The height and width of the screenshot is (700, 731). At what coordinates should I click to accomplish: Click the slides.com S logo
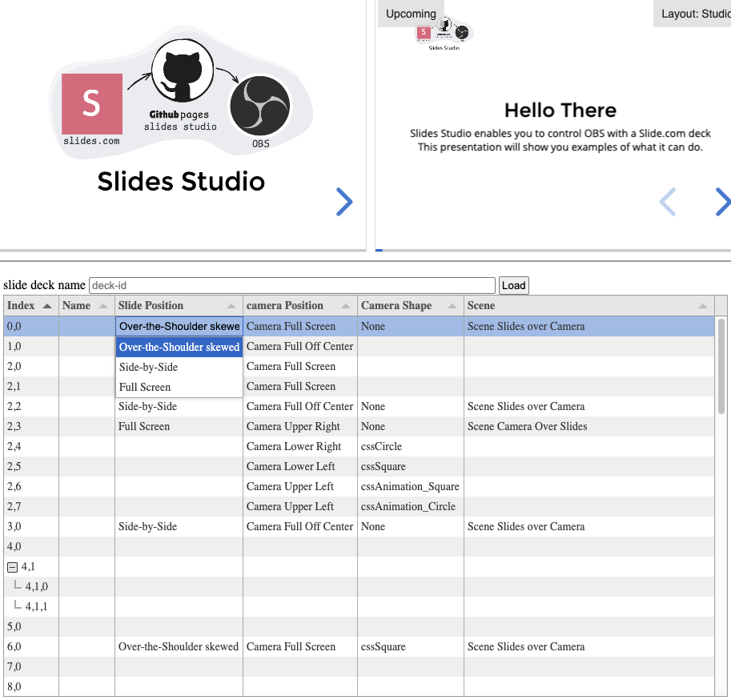coord(92,104)
